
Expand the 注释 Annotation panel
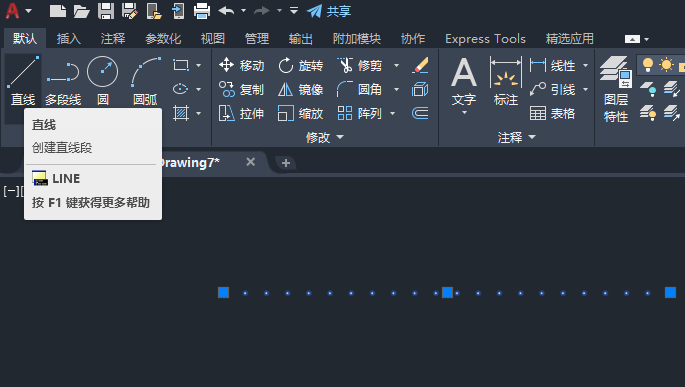(516, 138)
